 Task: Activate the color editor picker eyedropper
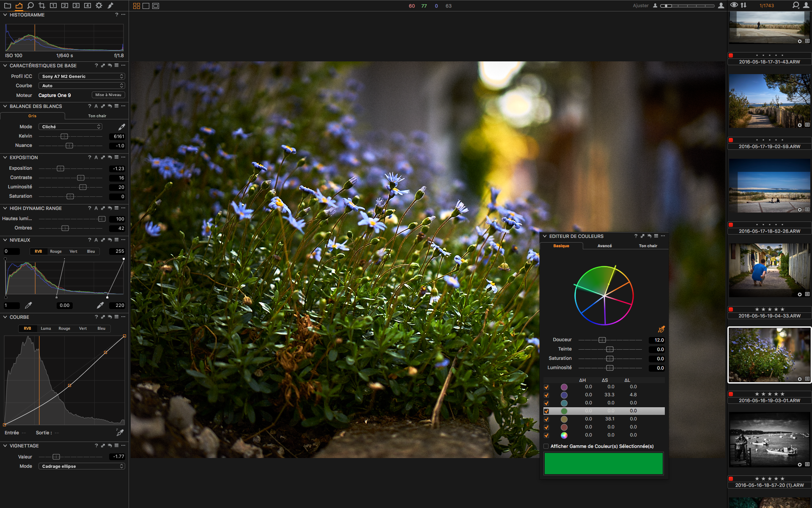pyautogui.click(x=661, y=329)
